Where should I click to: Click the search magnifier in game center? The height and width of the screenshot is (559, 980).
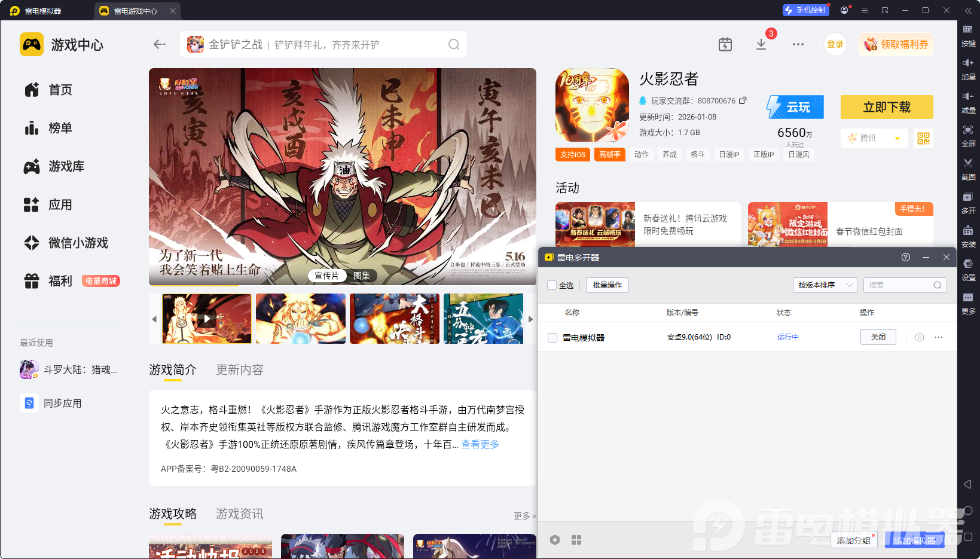click(x=454, y=44)
